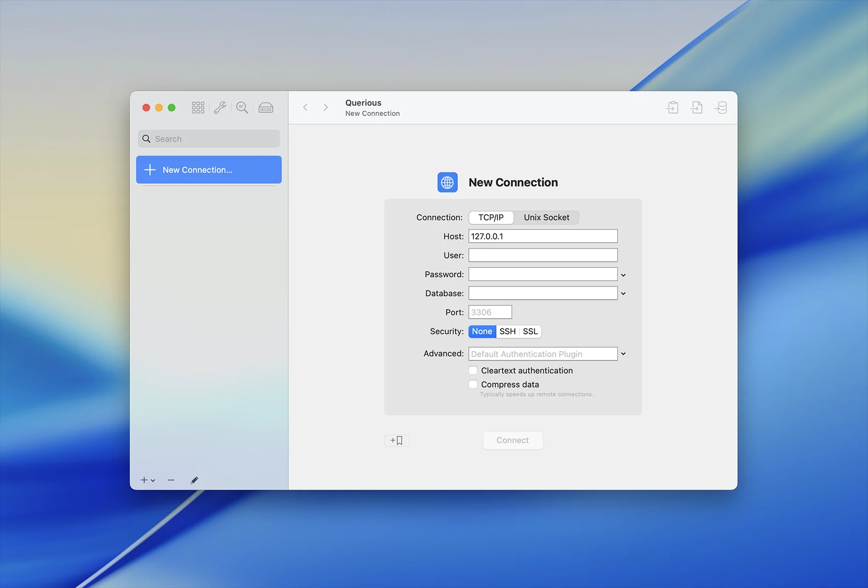The height and width of the screenshot is (588, 868).
Task: Click the memory chip icon in toolbar
Action: [266, 108]
